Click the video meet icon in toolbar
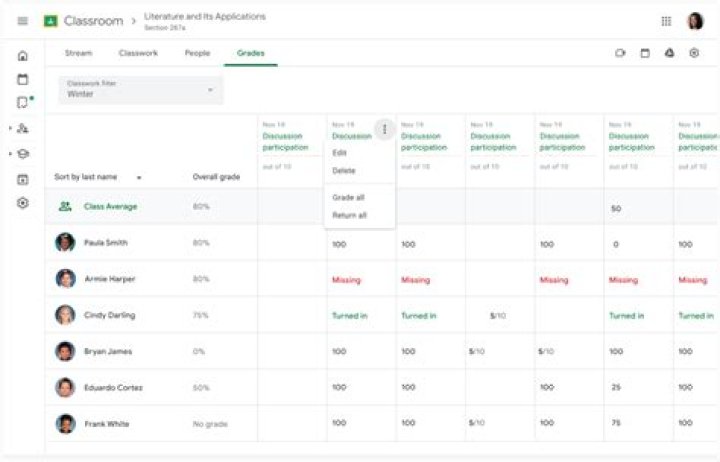This screenshot has width=720, height=462. [620, 53]
